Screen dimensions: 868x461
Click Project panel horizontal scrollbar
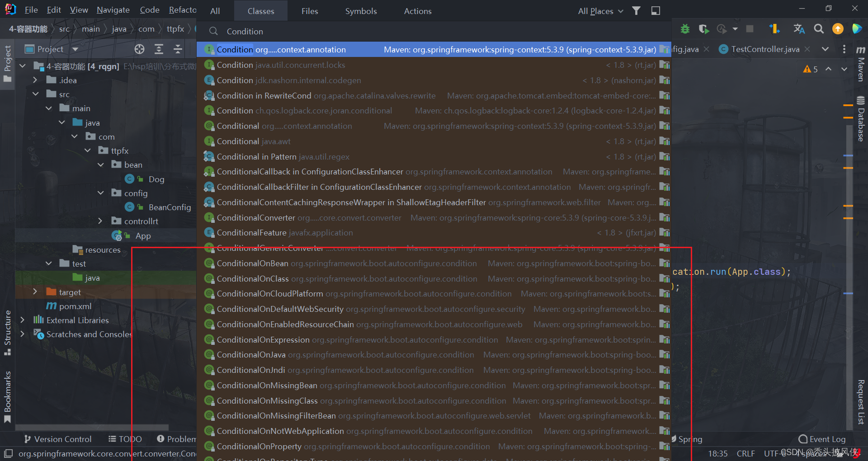[92, 427]
